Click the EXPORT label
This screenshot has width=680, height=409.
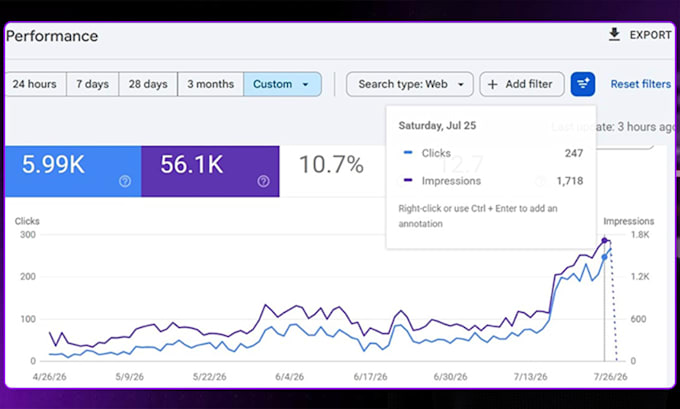coord(651,35)
